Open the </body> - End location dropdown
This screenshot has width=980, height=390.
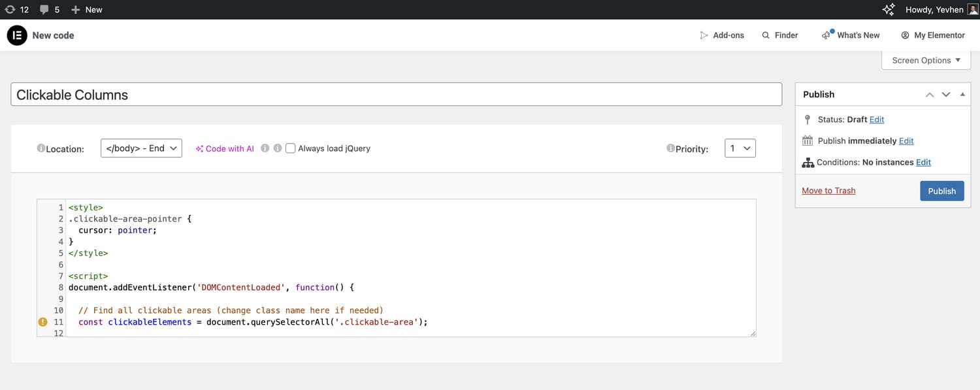141,148
